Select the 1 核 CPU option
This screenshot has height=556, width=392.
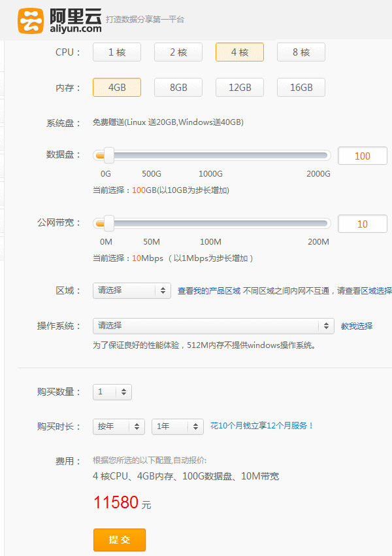click(x=117, y=52)
